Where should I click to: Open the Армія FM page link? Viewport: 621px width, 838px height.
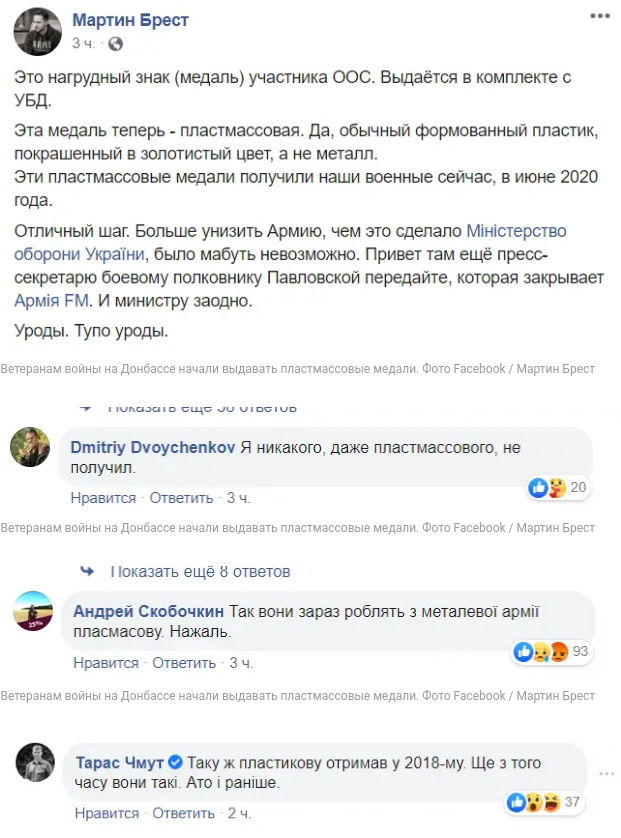tap(52, 300)
